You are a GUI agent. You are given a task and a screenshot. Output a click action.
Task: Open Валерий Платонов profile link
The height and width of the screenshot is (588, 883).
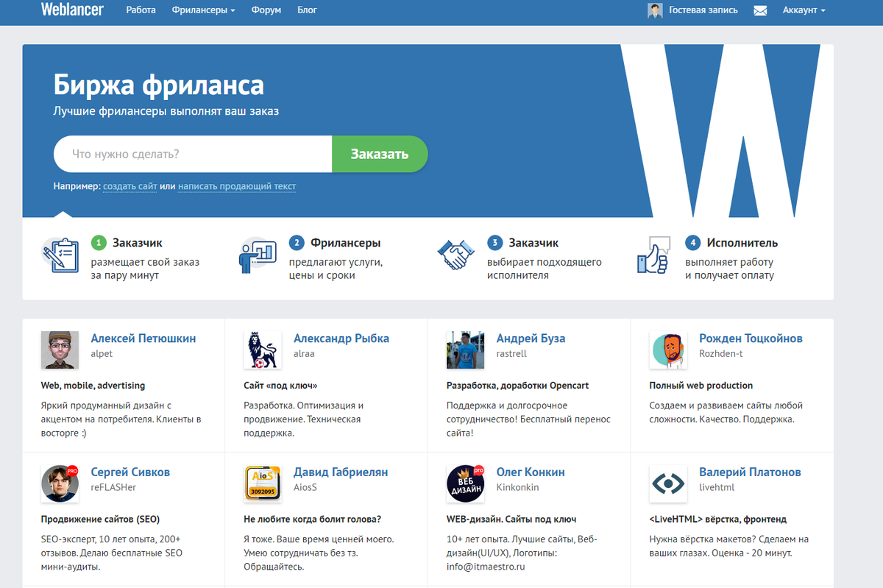point(750,472)
